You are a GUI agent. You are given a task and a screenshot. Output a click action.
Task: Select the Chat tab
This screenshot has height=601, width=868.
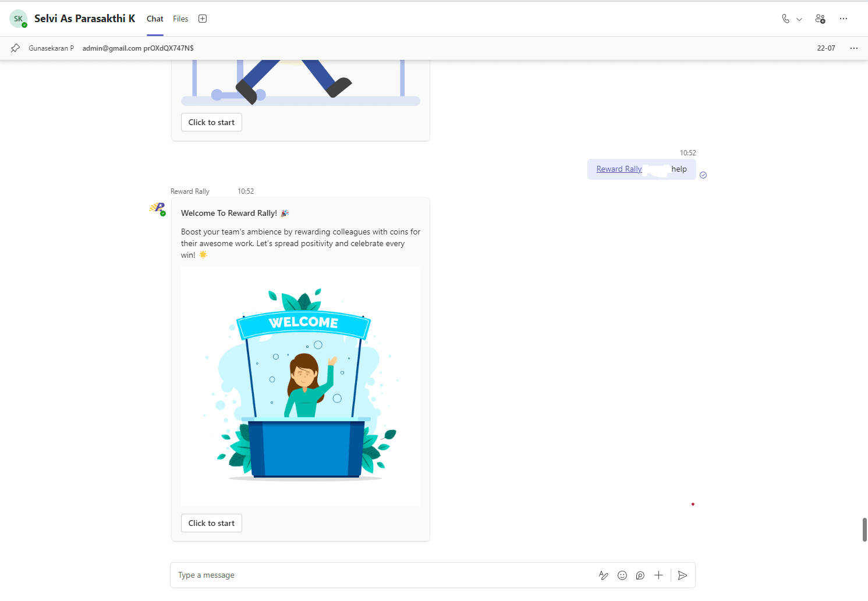(x=155, y=19)
